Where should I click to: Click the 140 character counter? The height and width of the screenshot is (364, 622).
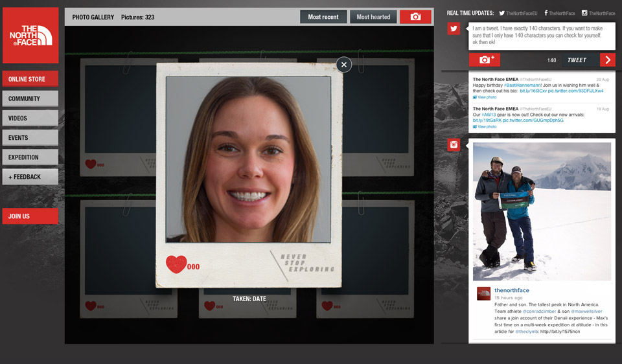pos(552,60)
